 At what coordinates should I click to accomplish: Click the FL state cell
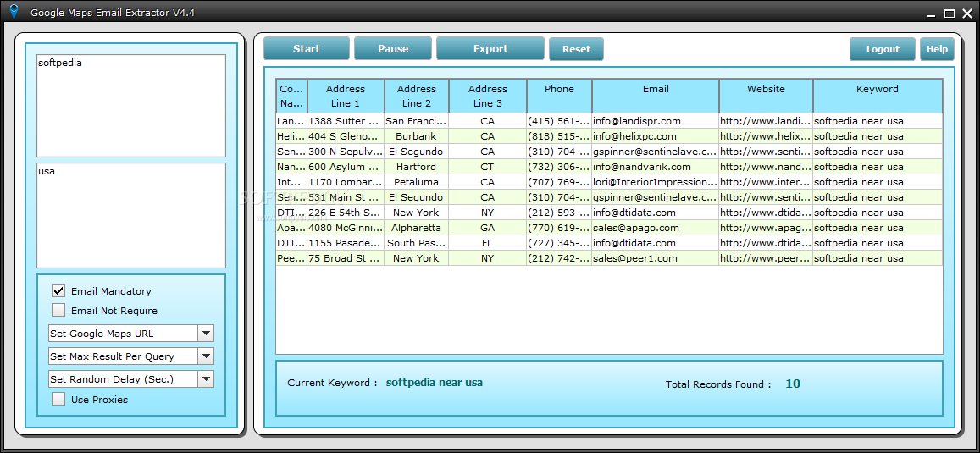[x=488, y=243]
